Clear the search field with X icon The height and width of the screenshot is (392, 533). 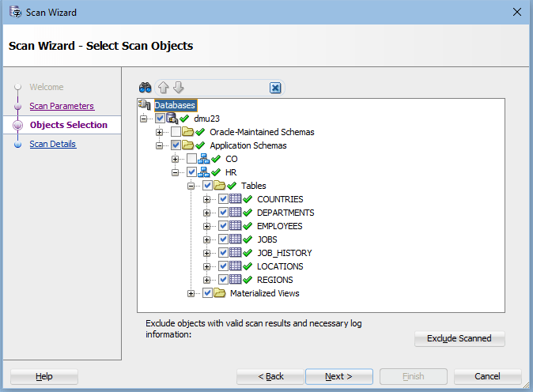pyautogui.click(x=275, y=88)
